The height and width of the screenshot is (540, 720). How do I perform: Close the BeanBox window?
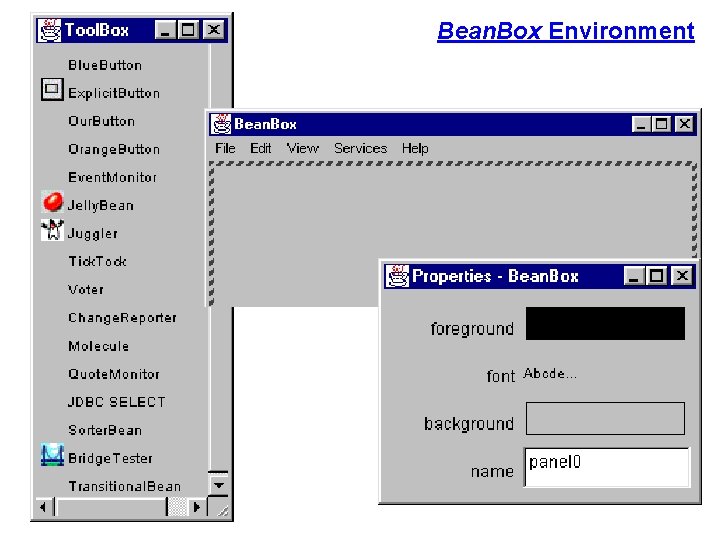(x=685, y=124)
